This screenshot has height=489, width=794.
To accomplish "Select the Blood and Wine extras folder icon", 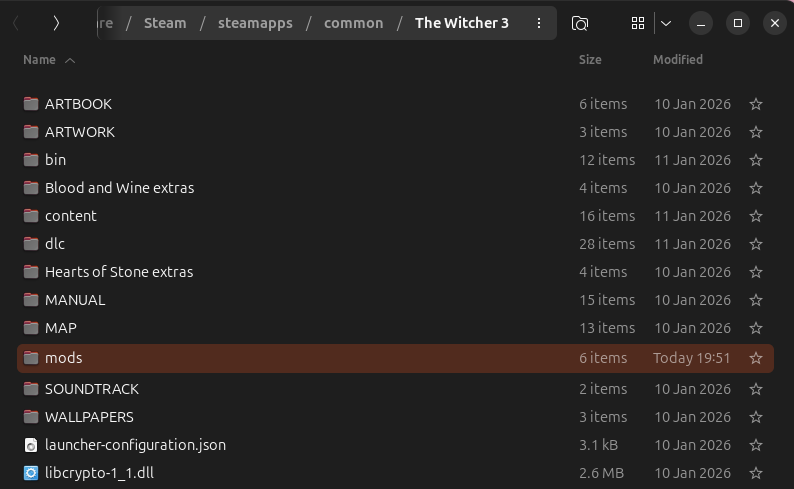I will click(x=31, y=188).
